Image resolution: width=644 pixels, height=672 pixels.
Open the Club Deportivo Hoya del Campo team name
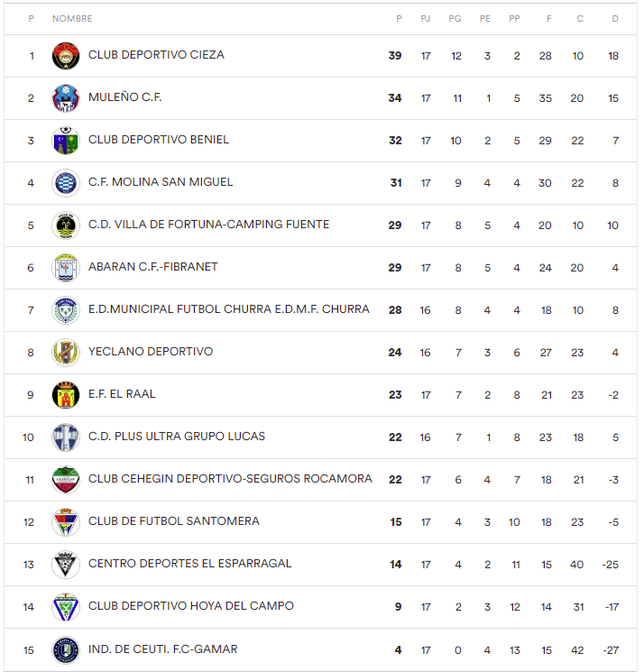[x=190, y=606]
